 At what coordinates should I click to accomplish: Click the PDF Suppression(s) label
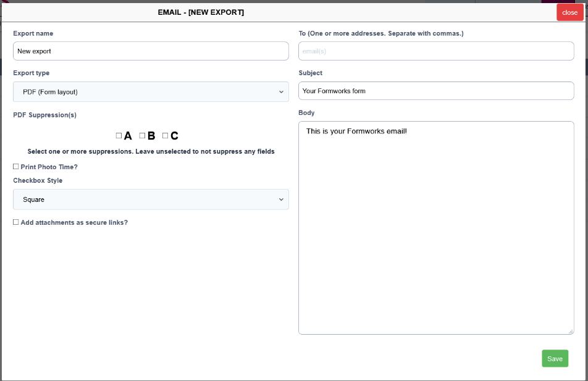[44, 115]
